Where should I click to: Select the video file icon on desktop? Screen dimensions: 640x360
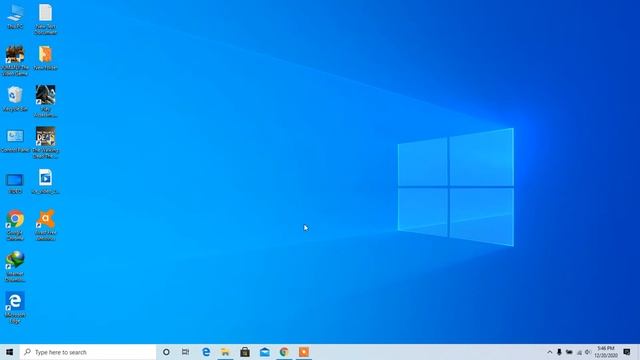coord(45,182)
